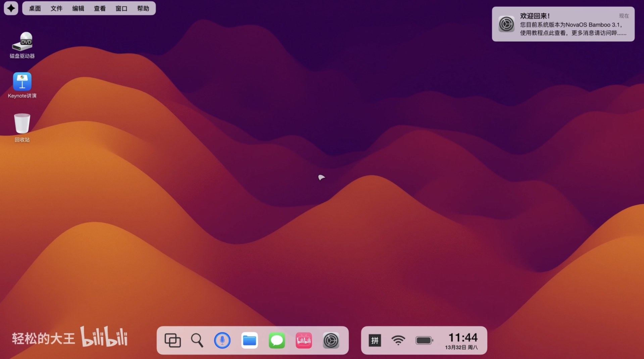644x359 pixels.
Task: Click the 现在 timestamp in notification
Action: [624, 16]
